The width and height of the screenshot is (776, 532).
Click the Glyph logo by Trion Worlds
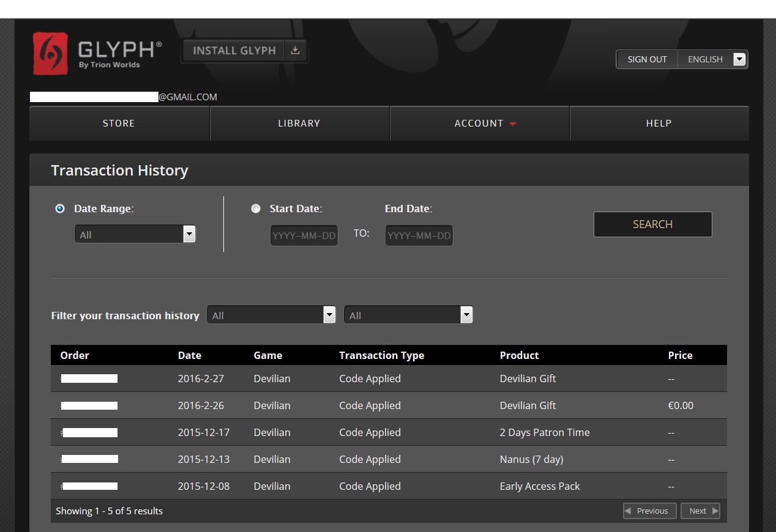[97, 54]
